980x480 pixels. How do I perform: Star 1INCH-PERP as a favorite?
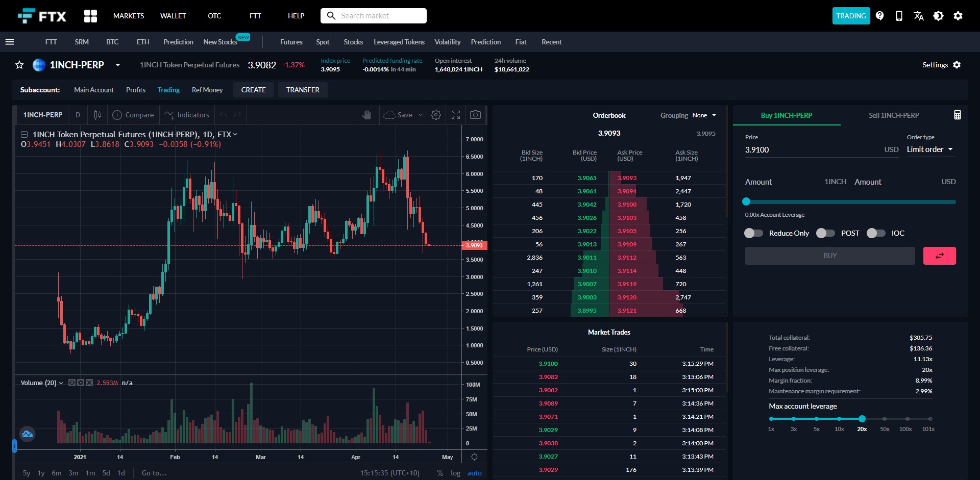pyautogui.click(x=19, y=65)
